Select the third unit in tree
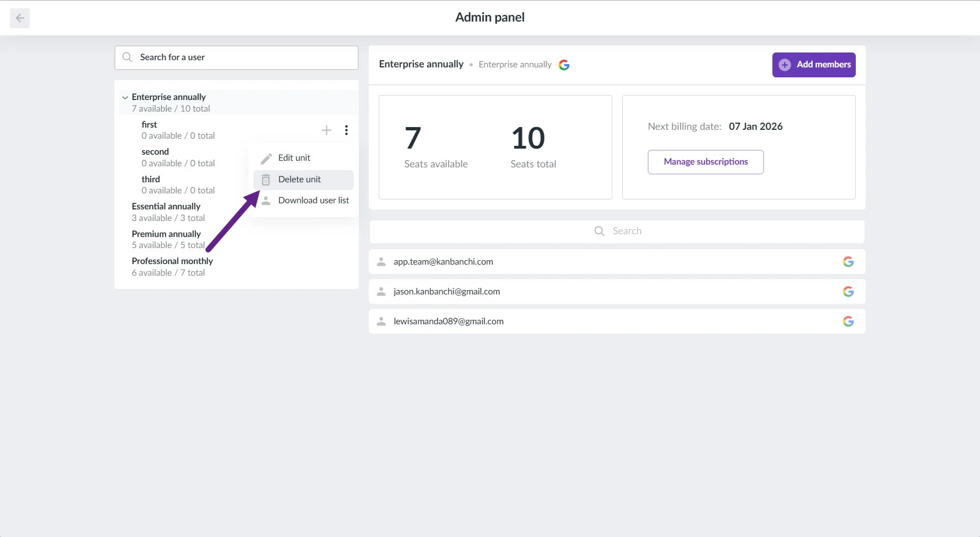Viewport: 980px width, 537px height. point(151,180)
